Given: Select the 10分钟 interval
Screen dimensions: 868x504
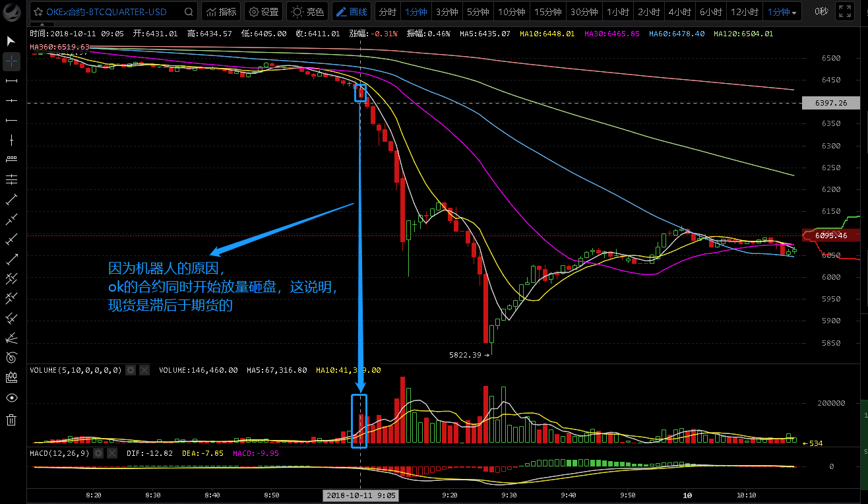Looking at the screenshot, I should [x=511, y=12].
